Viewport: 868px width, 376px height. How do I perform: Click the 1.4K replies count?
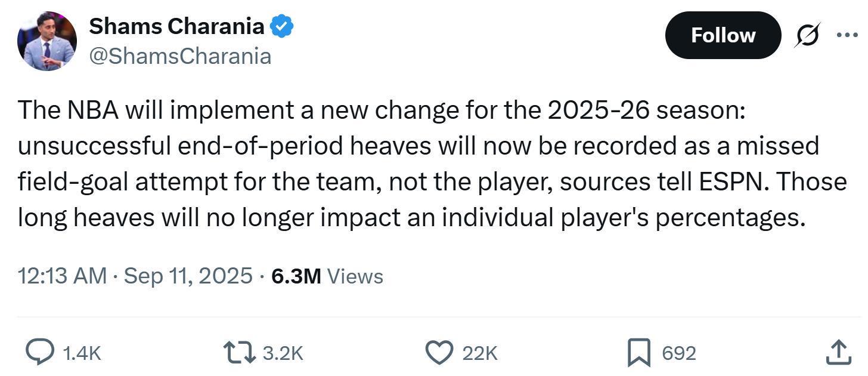pyautogui.click(x=82, y=353)
